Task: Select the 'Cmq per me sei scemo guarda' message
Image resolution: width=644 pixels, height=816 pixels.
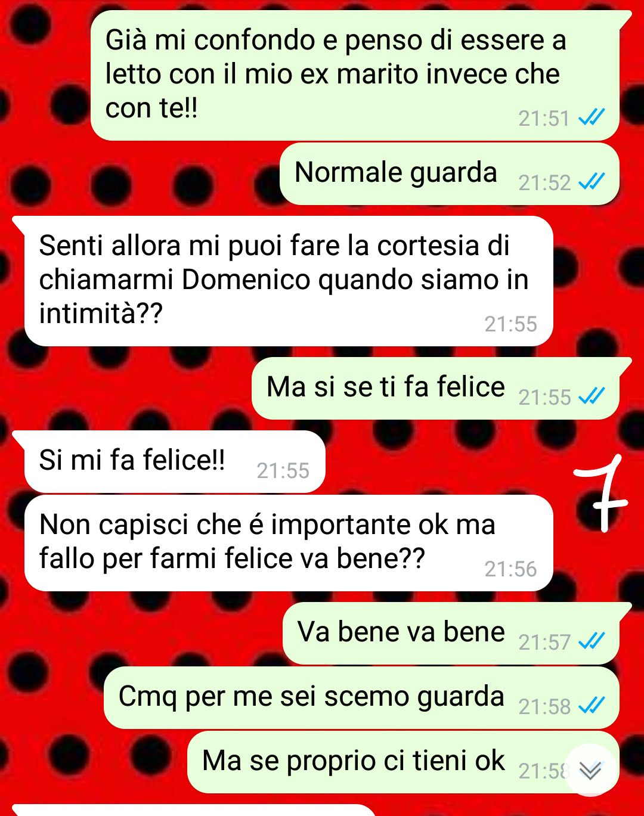Action: click(x=361, y=697)
